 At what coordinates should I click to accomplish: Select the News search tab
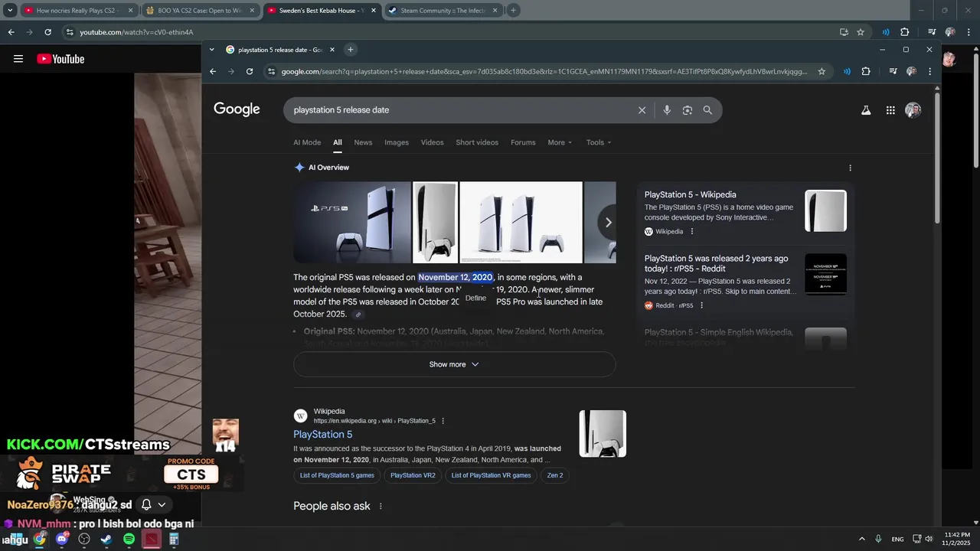(363, 142)
